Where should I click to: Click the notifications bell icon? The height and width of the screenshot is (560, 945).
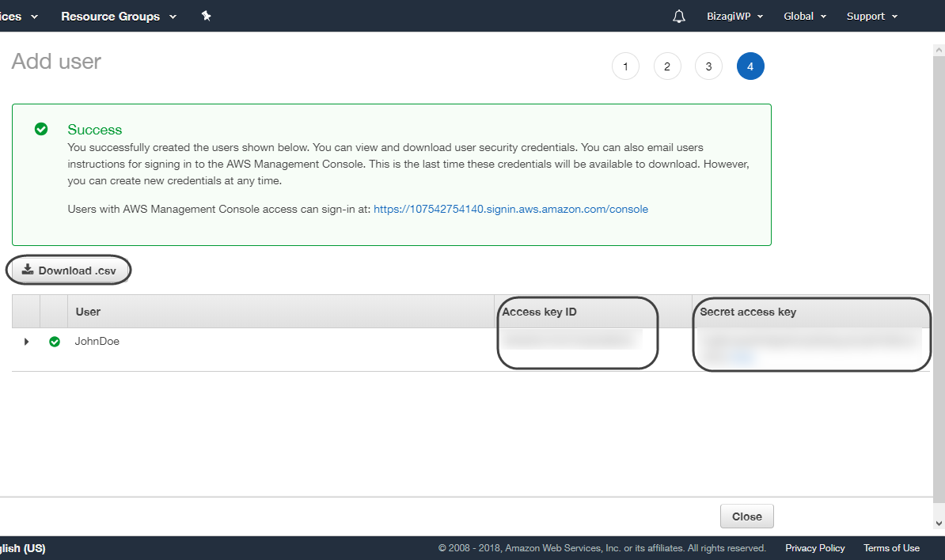[x=678, y=17]
